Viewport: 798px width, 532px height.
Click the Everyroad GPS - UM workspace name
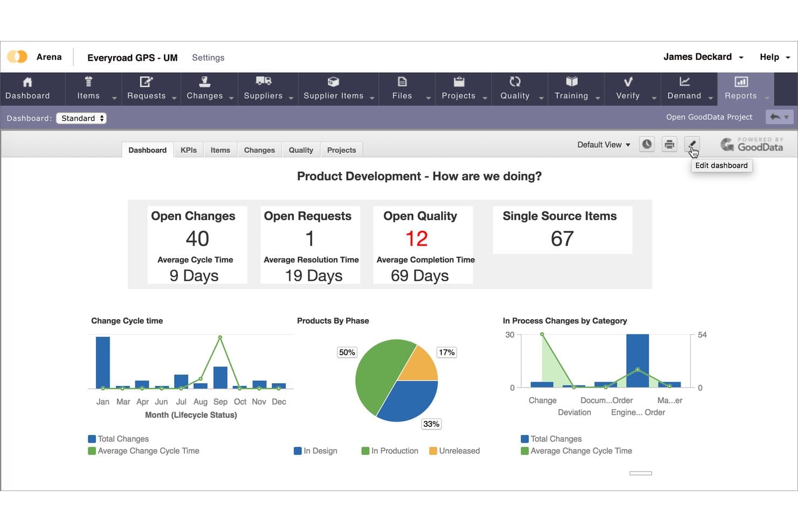point(133,58)
